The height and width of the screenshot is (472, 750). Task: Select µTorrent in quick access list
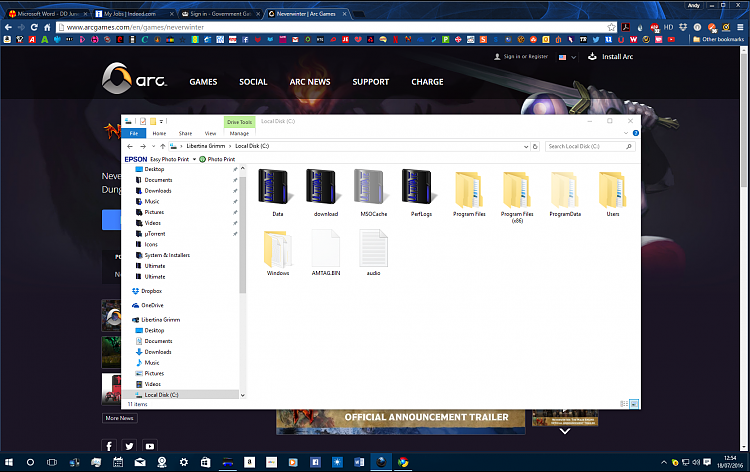[x=155, y=234]
